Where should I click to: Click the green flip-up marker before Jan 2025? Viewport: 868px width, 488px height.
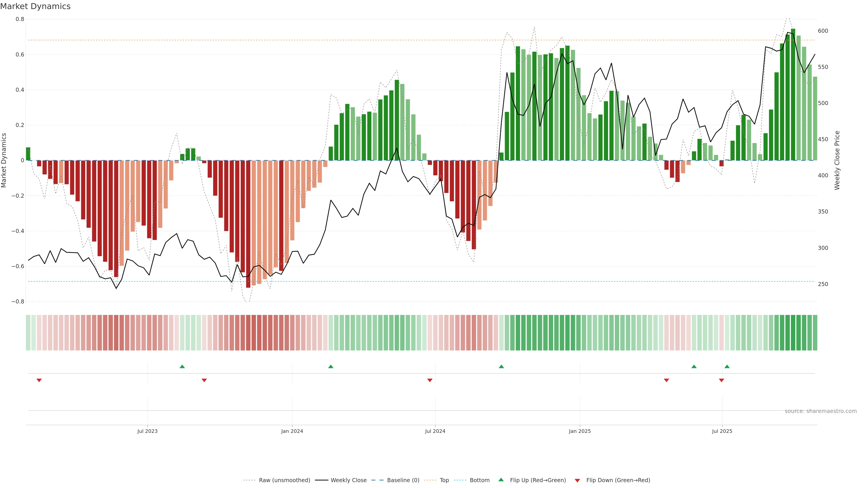(x=501, y=366)
